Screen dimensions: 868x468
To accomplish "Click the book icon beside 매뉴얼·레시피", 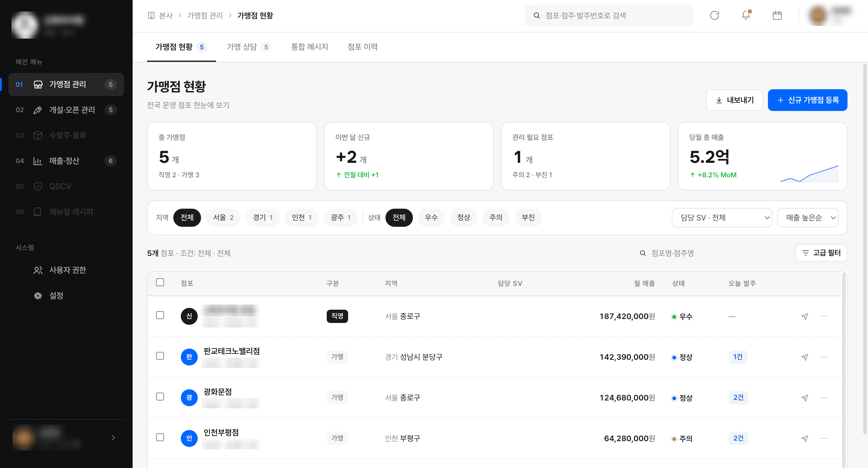I will (x=38, y=212).
